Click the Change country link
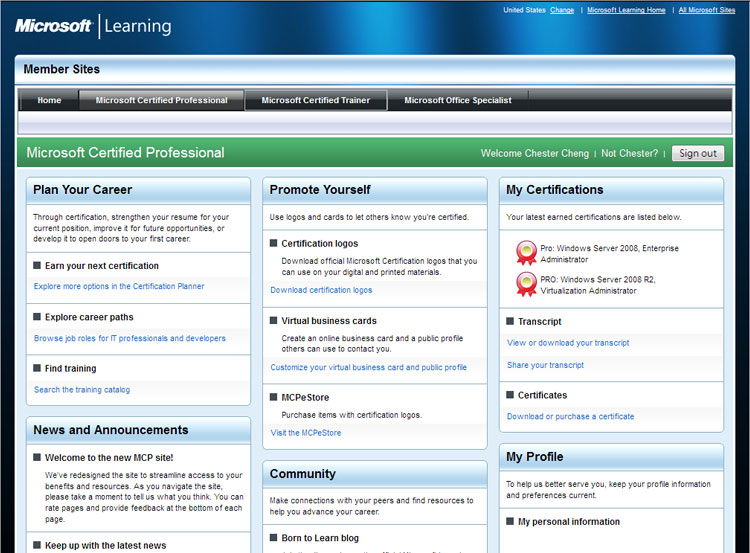This screenshot has width=750, height=553. [x=562, y=10]
